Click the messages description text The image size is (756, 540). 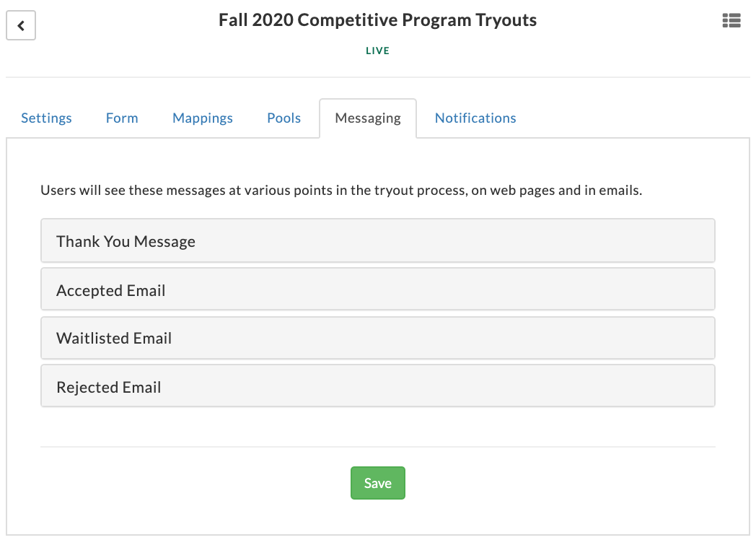[x=341, y=191]
